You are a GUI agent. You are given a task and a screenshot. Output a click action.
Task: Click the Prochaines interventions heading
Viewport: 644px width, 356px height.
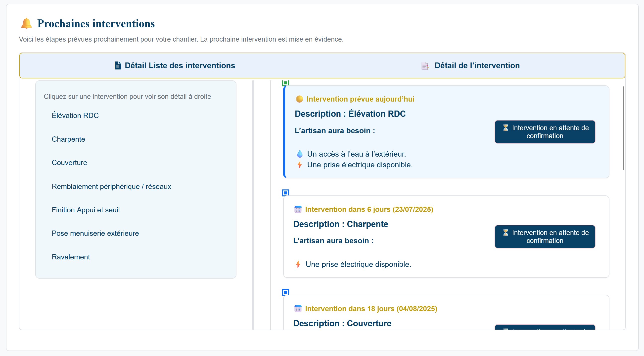coord(96,24)
